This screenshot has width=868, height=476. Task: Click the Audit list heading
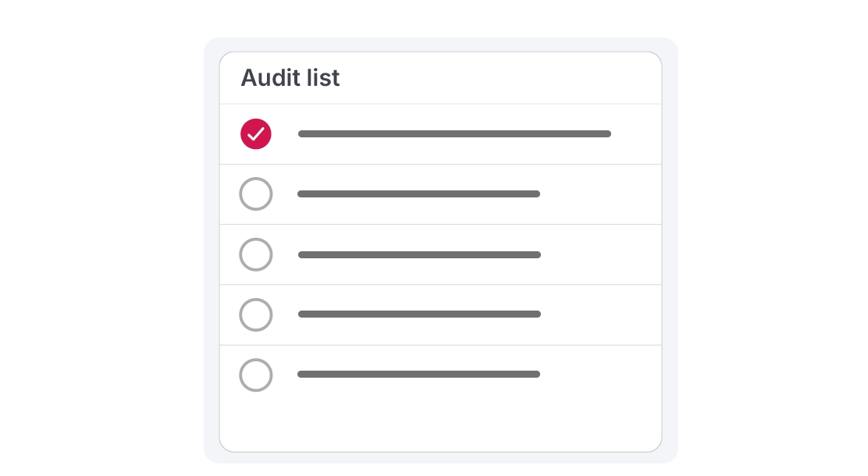(290, 78)
